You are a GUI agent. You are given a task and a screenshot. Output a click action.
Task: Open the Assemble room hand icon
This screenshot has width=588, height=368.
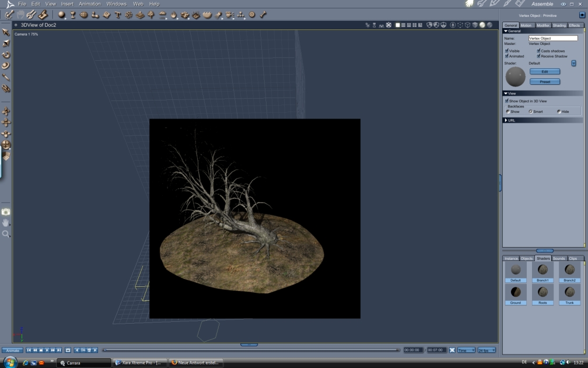tap(470, 4)
